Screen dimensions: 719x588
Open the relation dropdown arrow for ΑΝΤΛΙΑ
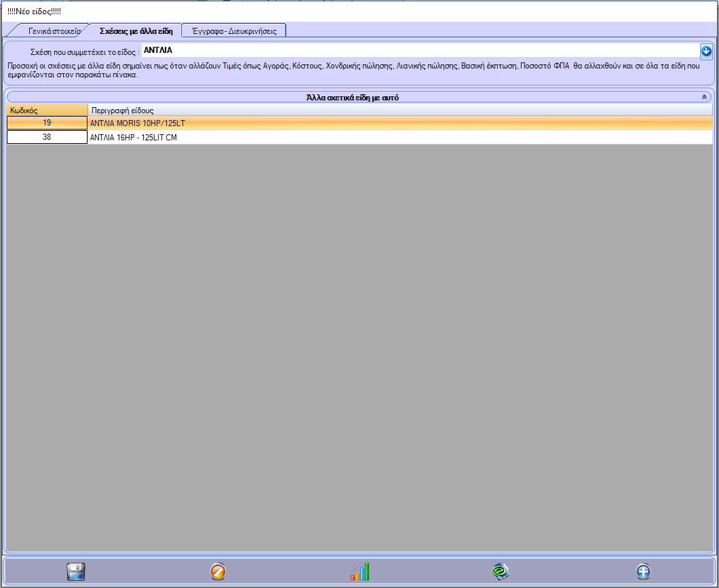705,51
